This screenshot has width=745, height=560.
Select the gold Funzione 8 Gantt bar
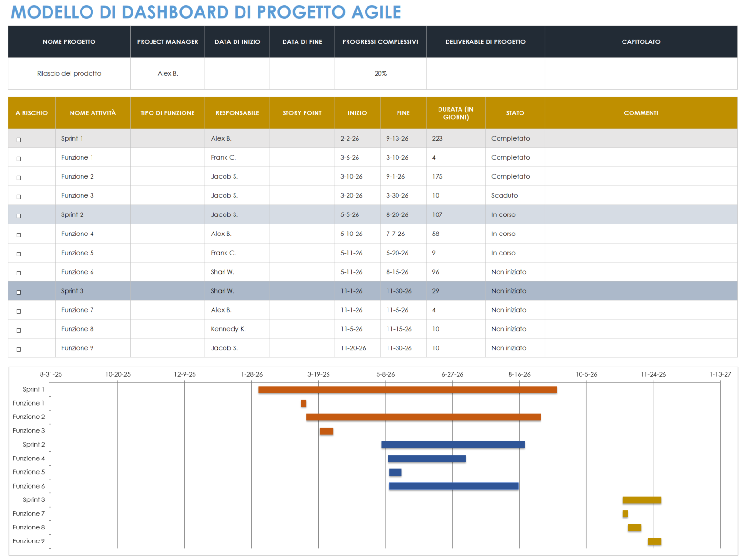click(634, 528)
